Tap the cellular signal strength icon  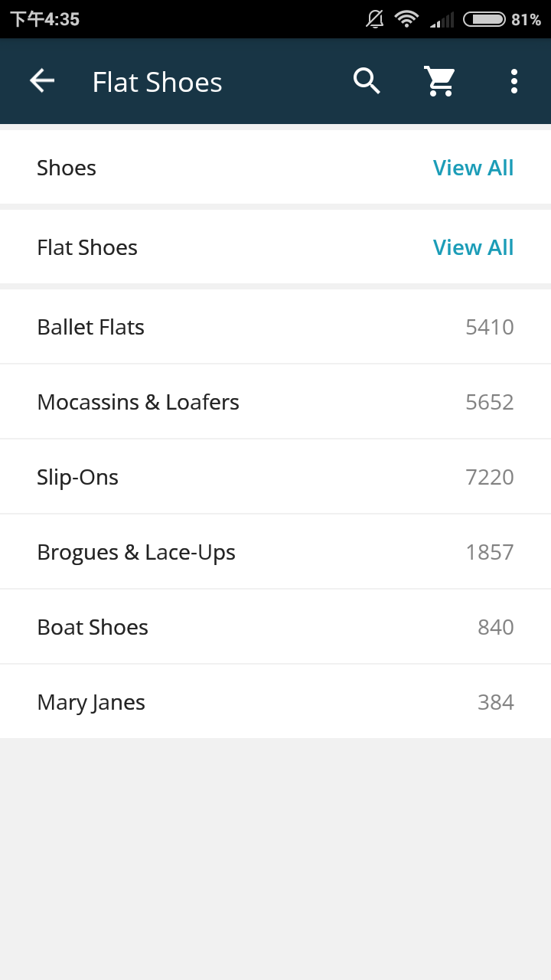click(442, 19)
